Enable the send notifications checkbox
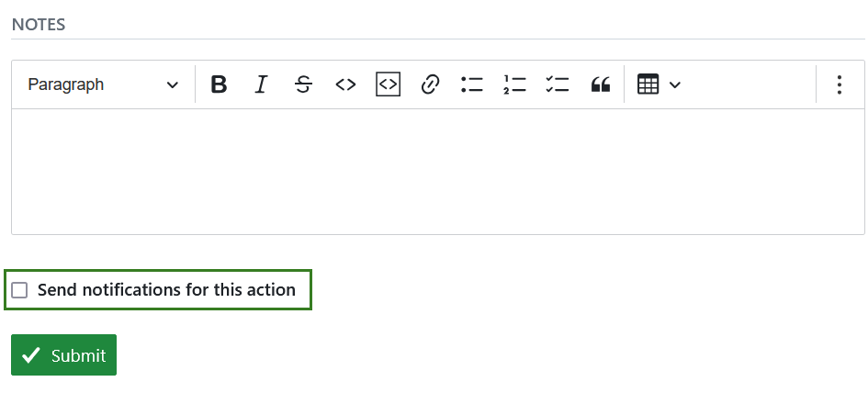This screenshot has height=393, width=868. (x=19, y=290)
